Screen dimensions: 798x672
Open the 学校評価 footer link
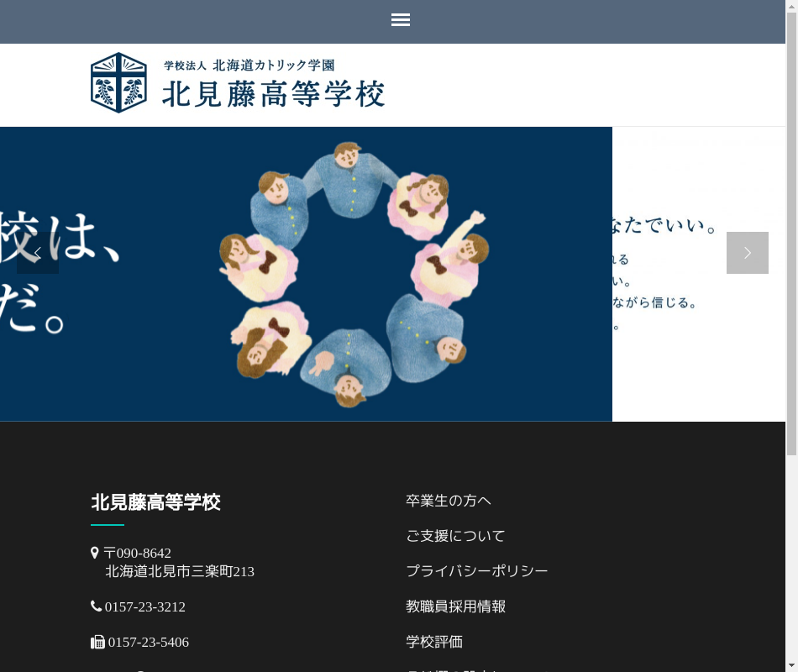tap(434, 642)
